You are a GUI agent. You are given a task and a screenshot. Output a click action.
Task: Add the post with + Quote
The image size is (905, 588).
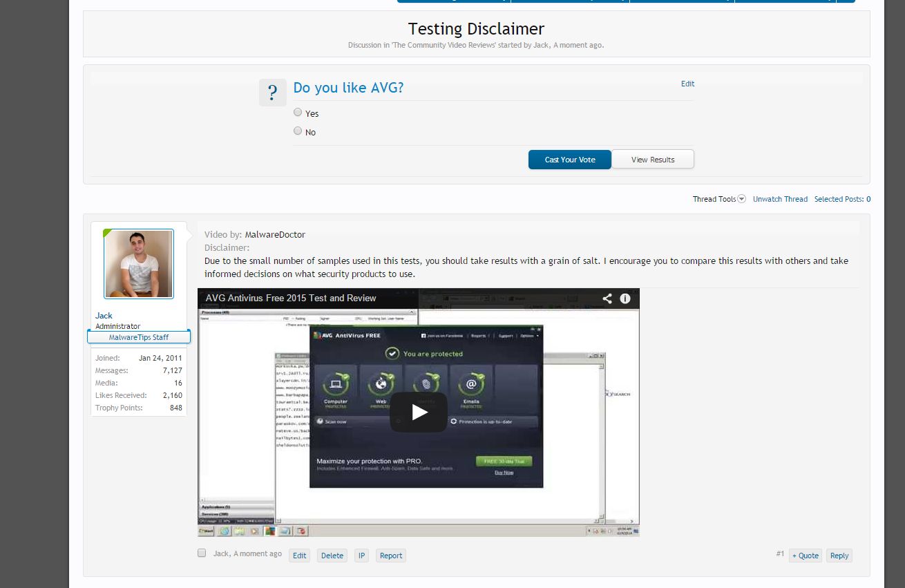(806, 556)
